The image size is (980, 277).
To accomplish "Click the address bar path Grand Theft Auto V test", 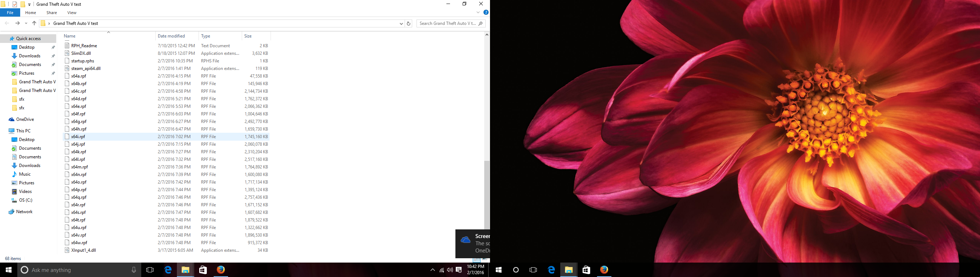I will pyautogui.click(x=76, y=23).
